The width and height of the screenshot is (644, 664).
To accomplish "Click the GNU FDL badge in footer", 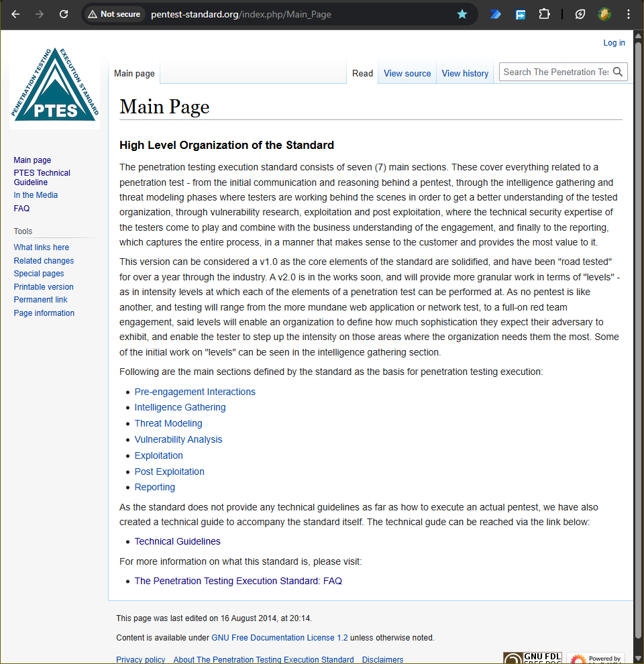I will 533,658.
